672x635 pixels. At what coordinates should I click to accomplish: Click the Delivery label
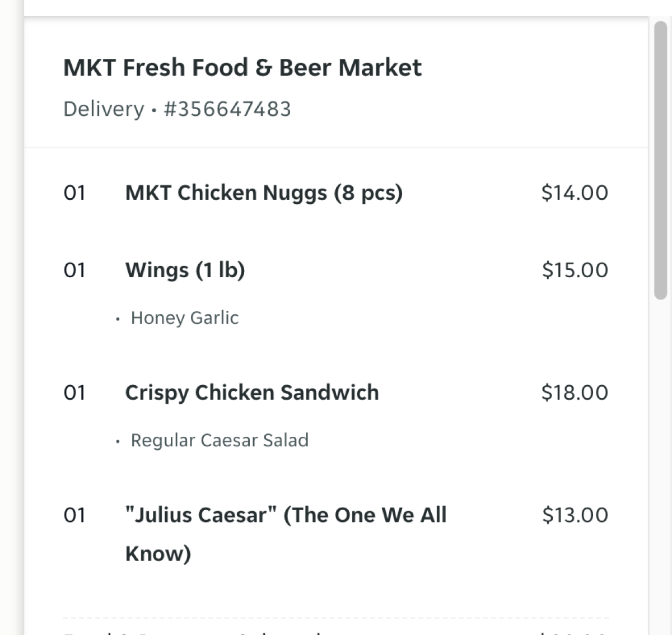pyautogui.click(x=104, y=109)
